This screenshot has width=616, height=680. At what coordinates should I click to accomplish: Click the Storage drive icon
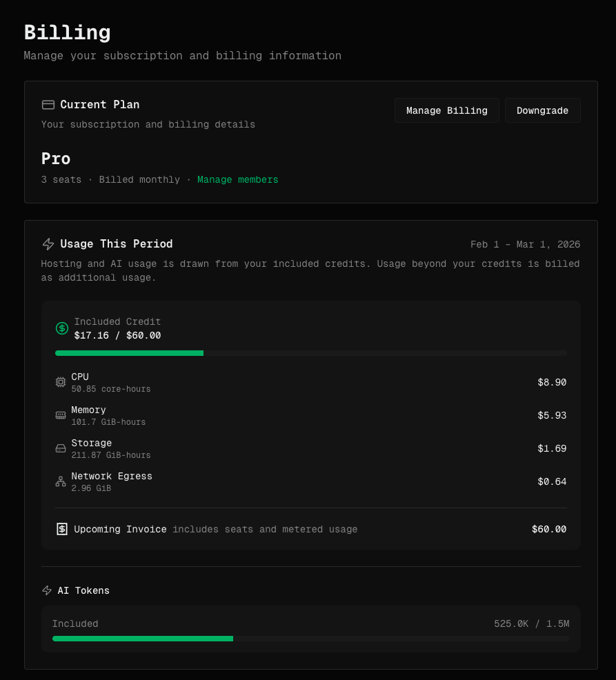(61, 448)
